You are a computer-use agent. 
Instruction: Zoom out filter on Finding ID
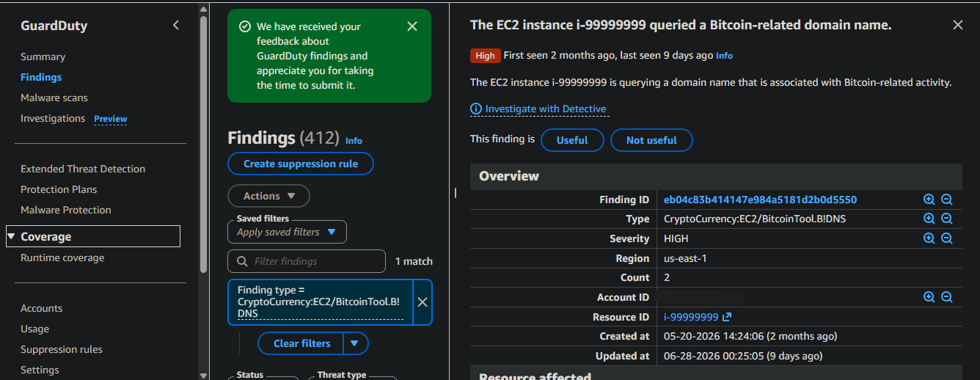[x=946, y=200]
